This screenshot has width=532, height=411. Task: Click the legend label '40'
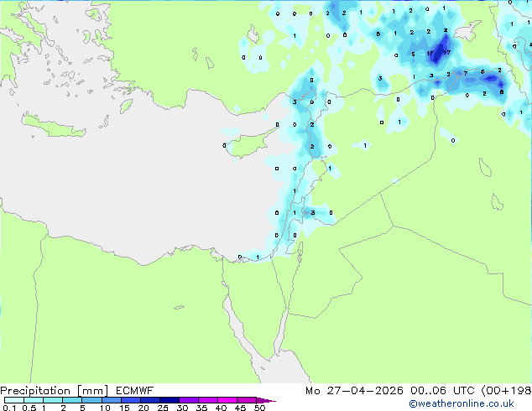pyautogui.click(x=221, y=408)
